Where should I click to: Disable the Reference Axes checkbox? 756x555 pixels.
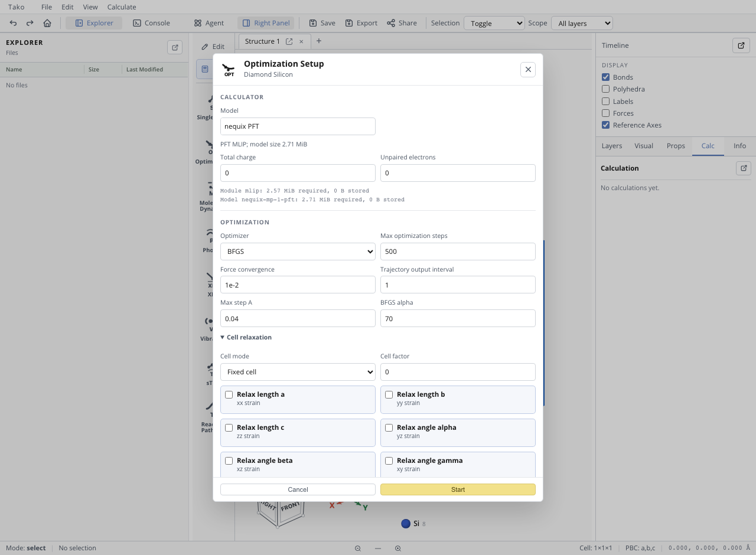[x=605, y=125]
